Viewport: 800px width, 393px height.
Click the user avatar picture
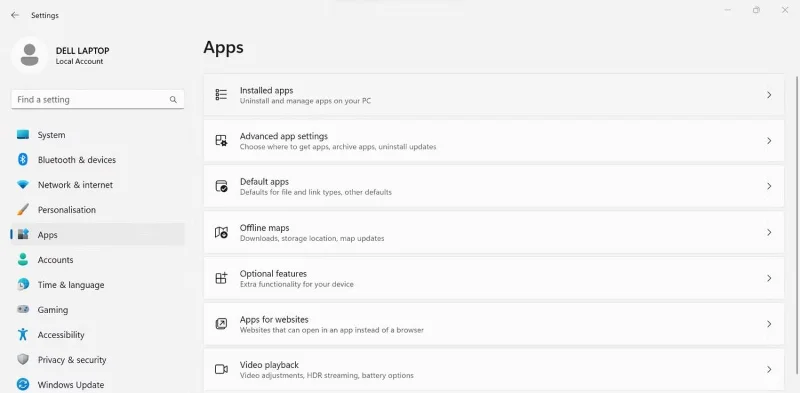click(x=30, y=55)
